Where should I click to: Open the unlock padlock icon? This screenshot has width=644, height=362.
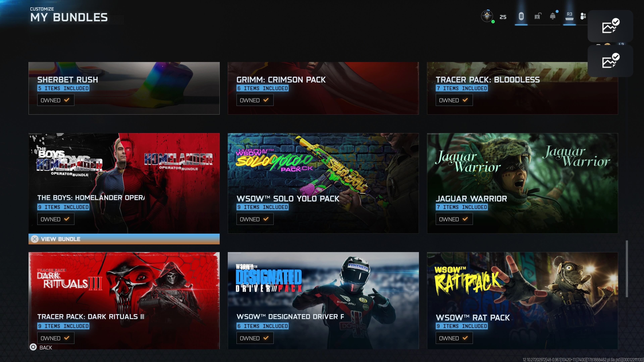tap(538, 16)
